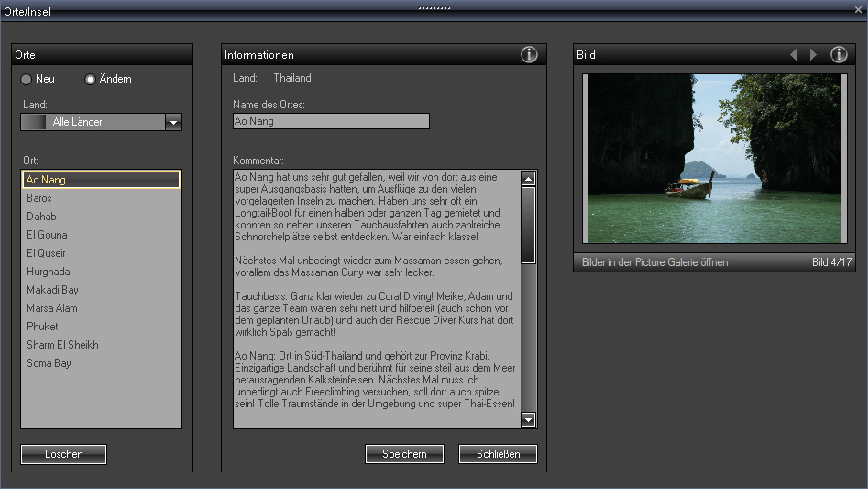
Task: Show previous image with left arrow
Action: coord(794,55)
